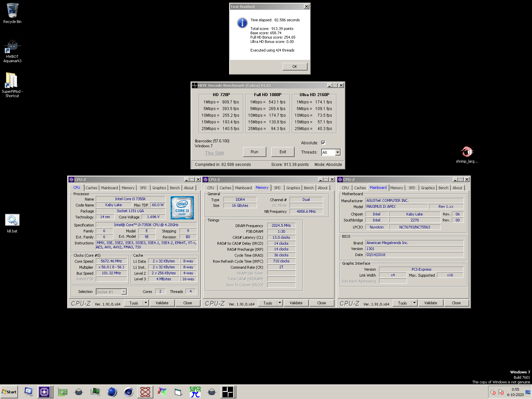Switch to CPU tab in the Memory CPU-Z window
Screen dimensions: 532x399
coord(211,188)
